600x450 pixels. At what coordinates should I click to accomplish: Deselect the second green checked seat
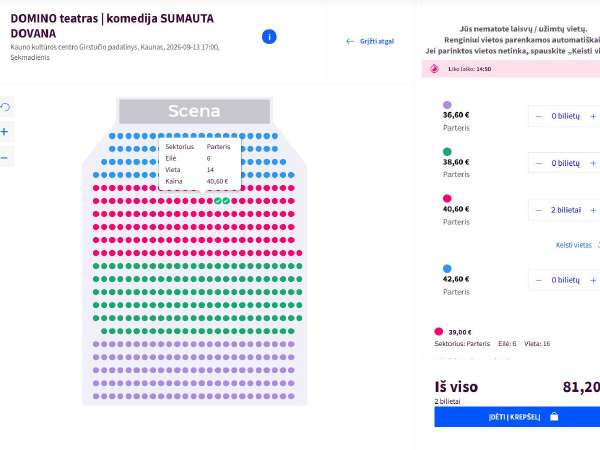(226, 201)
